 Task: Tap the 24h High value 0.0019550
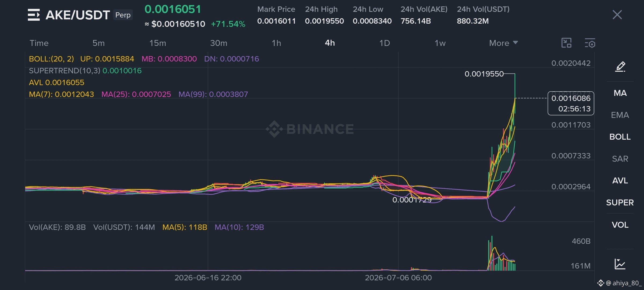(324, 21)
